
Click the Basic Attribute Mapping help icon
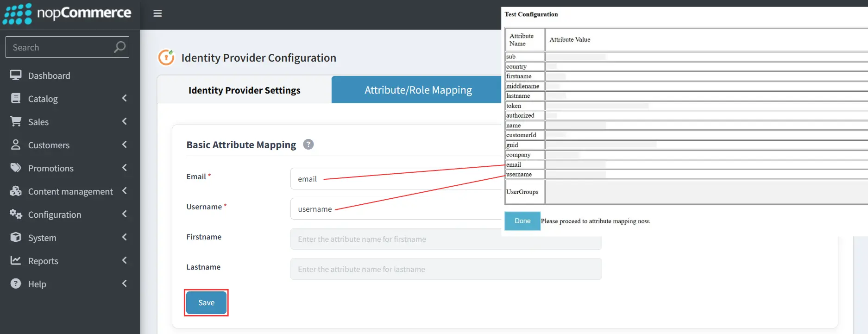(x=308, y=145)
